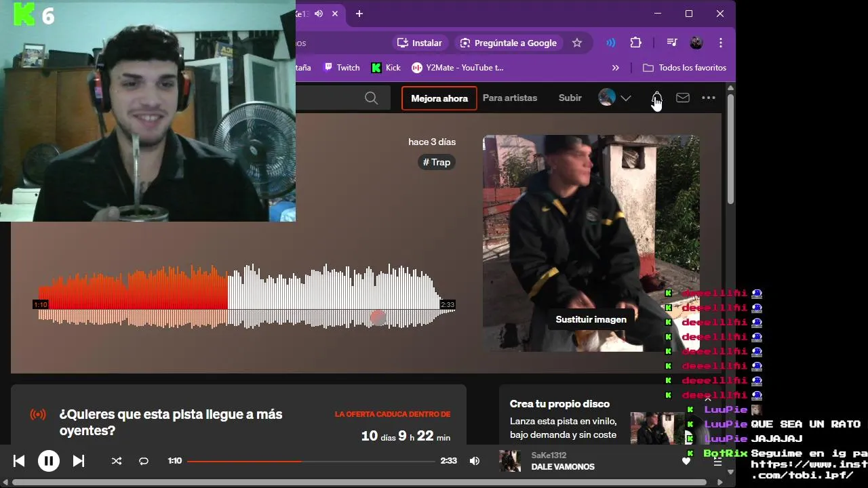Open the Twitch bookmark
The height and width of the screenshot is (488, 868).
[x=342, y=68]
